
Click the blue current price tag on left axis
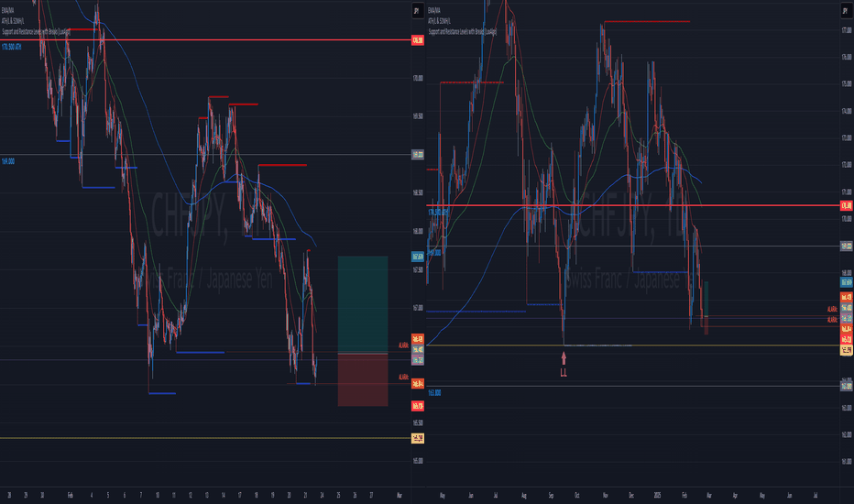pyautogui.click(x=418, y=256)
